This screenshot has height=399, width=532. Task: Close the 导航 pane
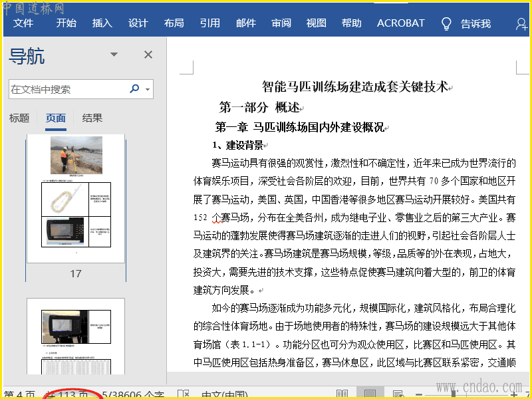coord(148,55)
